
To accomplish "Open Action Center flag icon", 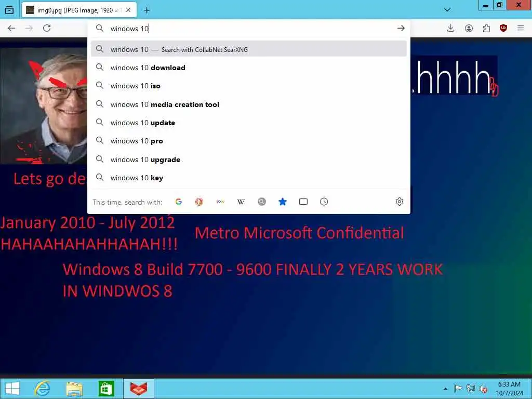I will pyautogui.click(x=458, y=389).
